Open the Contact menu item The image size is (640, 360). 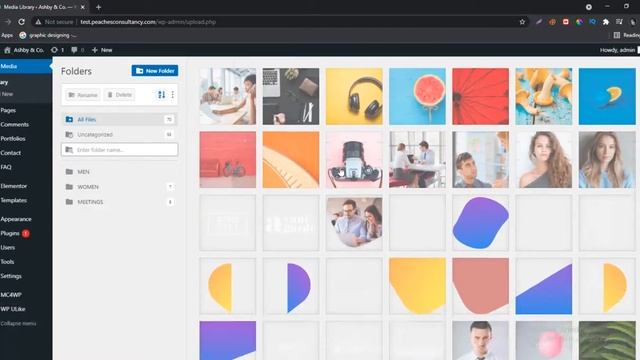(x=11, y=153)
